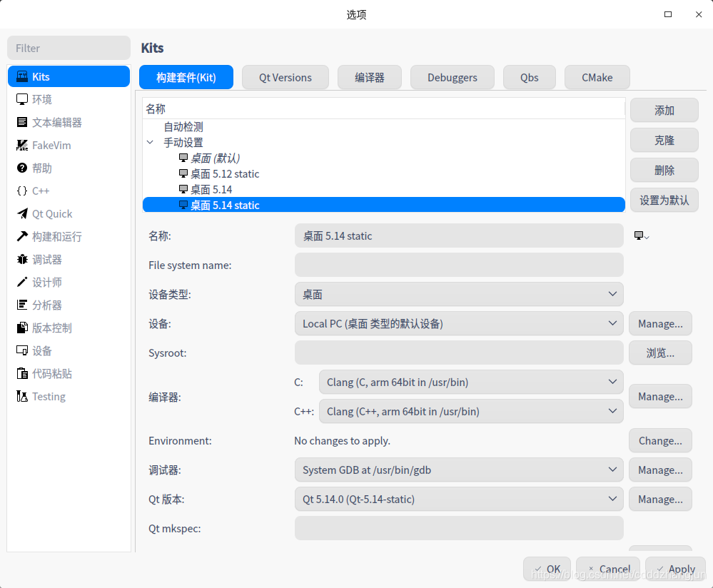This screenshot has height=588, width=713.
Task: Open the C++ compiler Clang dropdown
Action: (x=471, y=411)
